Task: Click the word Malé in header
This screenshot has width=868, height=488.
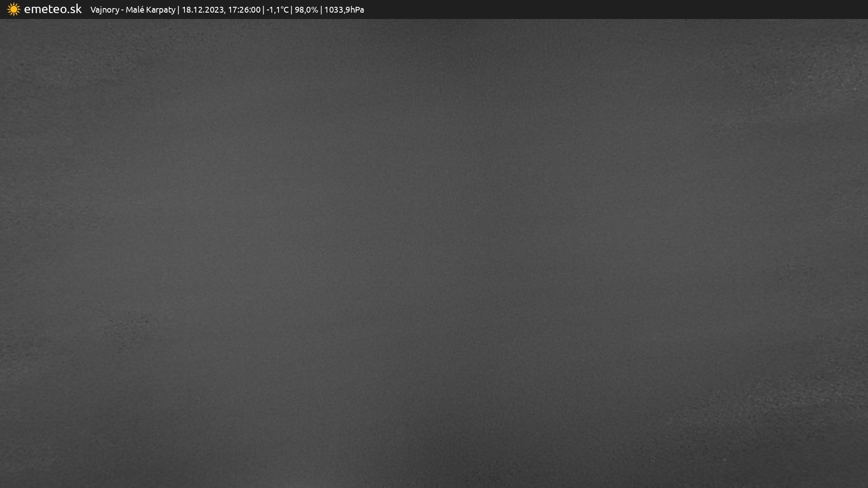Action: pos(135,10)
